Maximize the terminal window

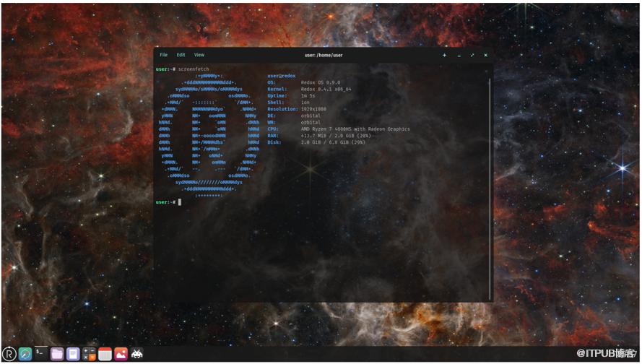[x=472, y=55]
